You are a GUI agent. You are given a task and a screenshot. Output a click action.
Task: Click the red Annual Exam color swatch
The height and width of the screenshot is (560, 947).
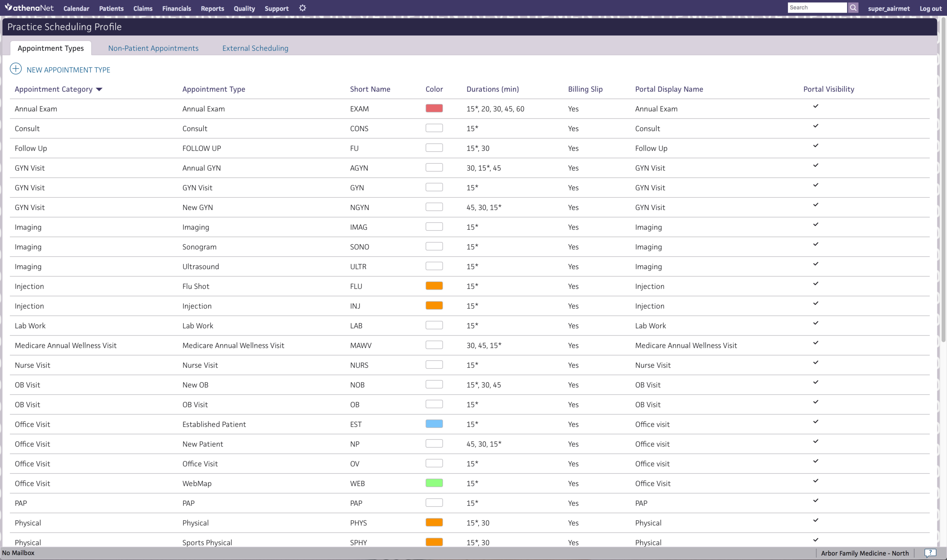[x=434, y=108]
